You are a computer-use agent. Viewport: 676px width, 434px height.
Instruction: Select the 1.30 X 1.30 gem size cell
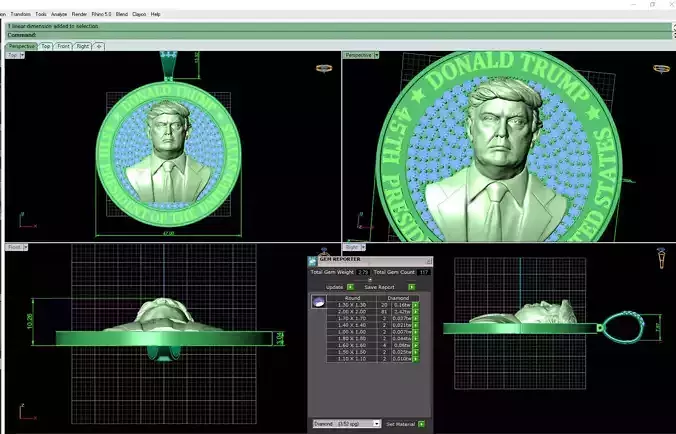coord(352,305)
